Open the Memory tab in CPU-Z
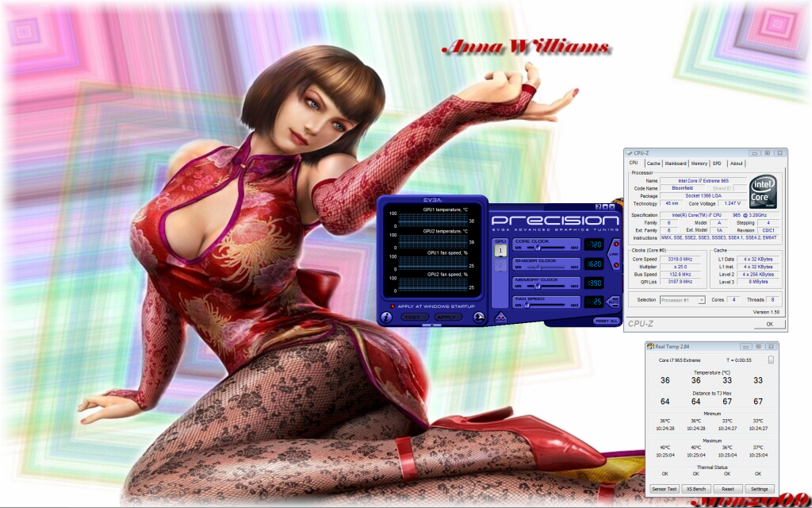812x508 pixels. [x=699, y=164]
